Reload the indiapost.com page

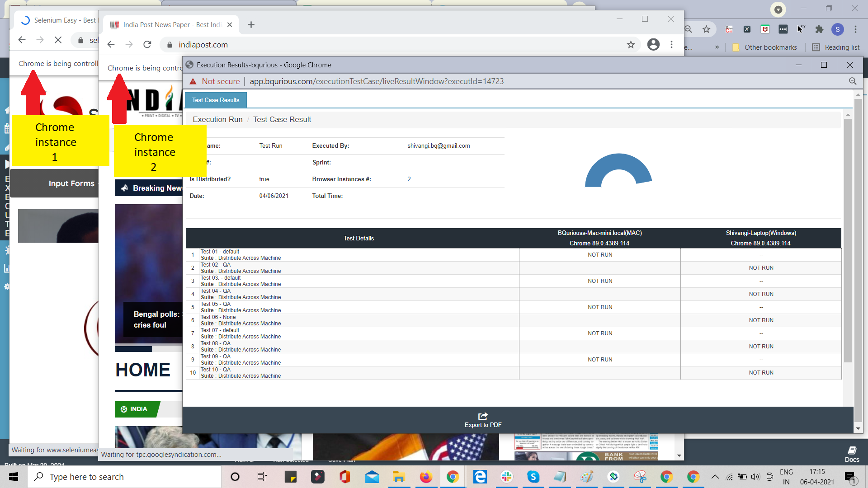point(147,44)
